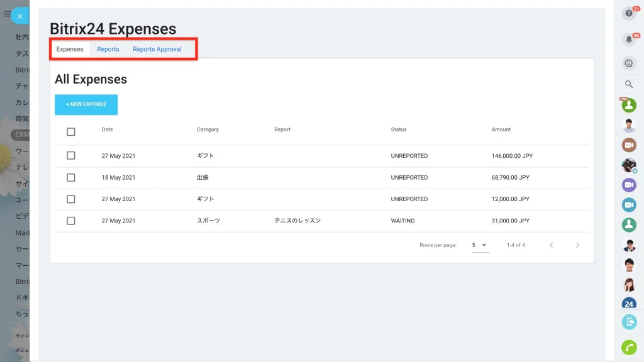Select the 18 May 2021 expense checkbox

[71, 177]
